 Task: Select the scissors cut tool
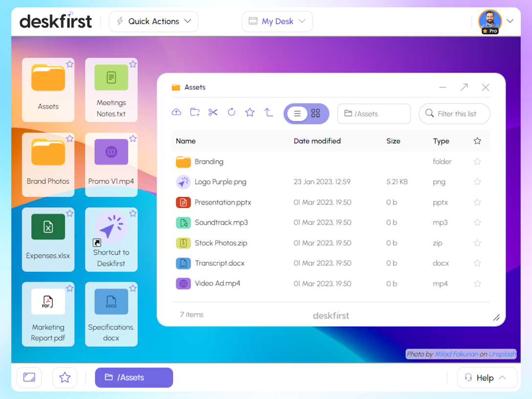click(x=213, y=112)
